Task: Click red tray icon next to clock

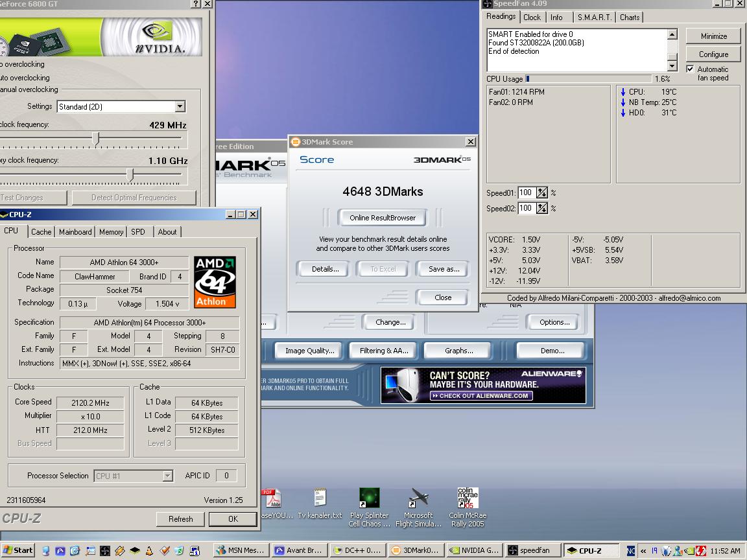Action: [701, 551]
